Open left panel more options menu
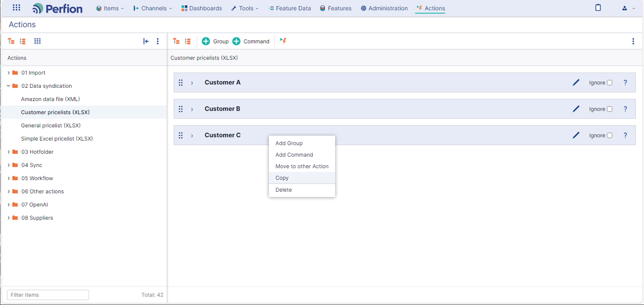Screen dimensions: 644x305 (x=158, y=41)
